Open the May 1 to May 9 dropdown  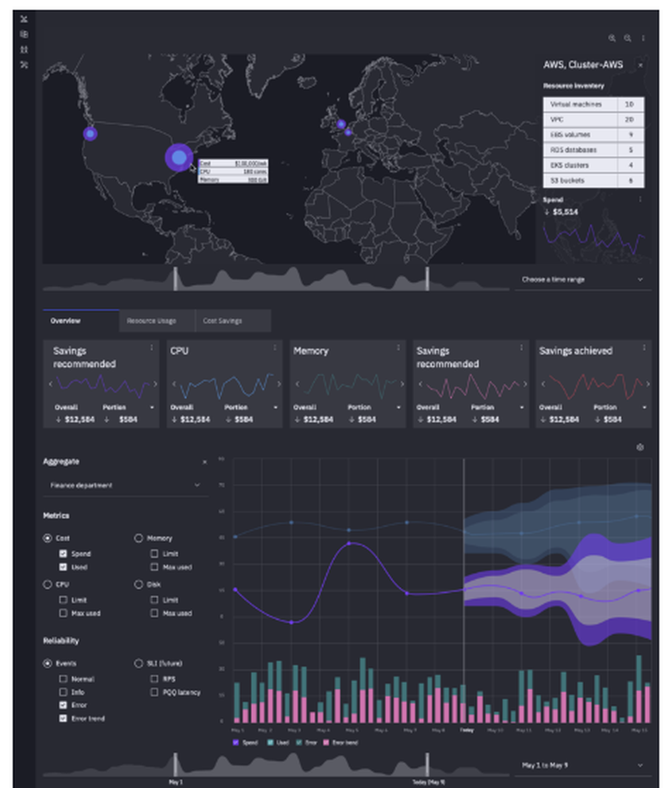(583, 765)
